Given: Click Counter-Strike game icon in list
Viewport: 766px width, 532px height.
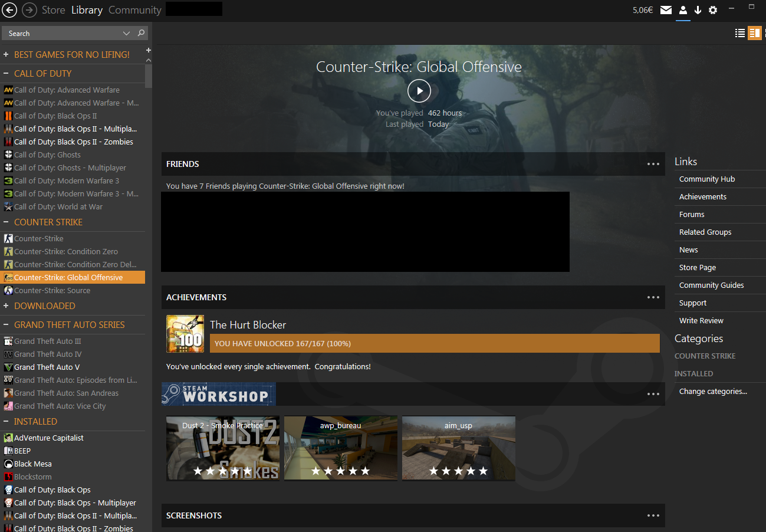Looking at the screenshot, I should tap(8, 239).
